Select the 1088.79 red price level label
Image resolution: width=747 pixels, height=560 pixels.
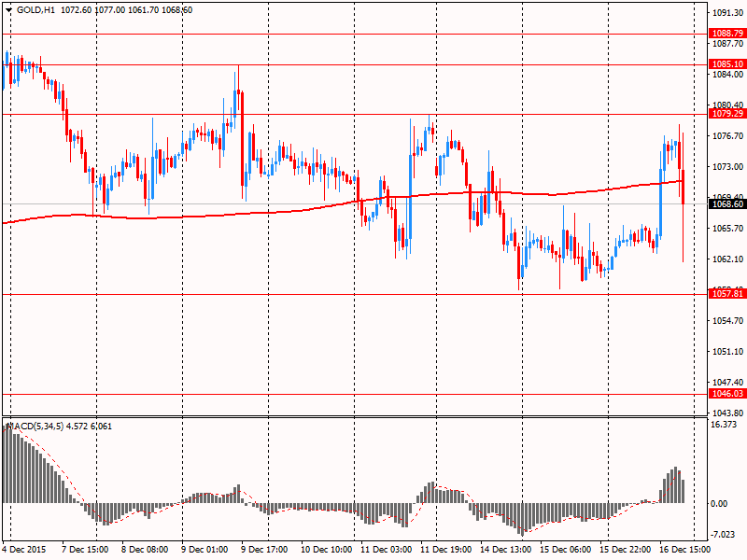point(727,34)
